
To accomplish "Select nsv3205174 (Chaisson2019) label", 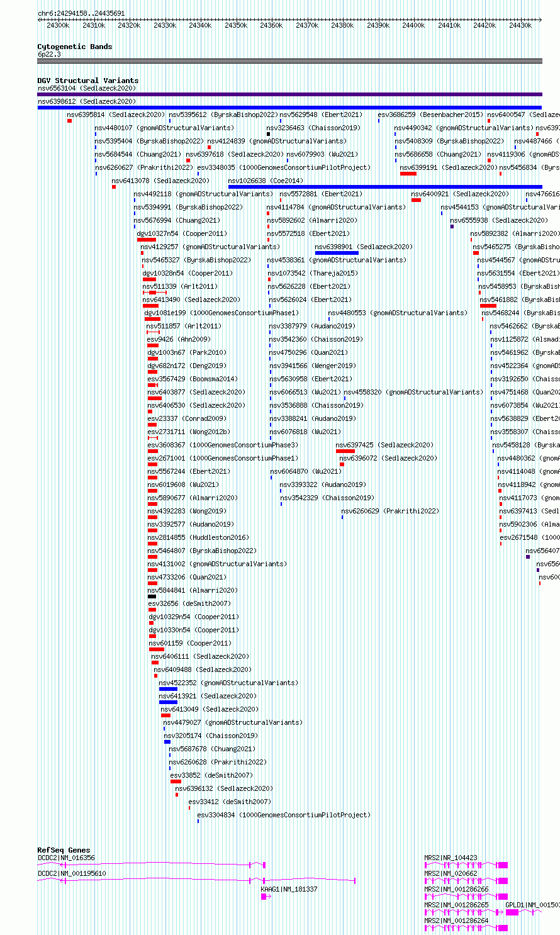I will [211, 736].
